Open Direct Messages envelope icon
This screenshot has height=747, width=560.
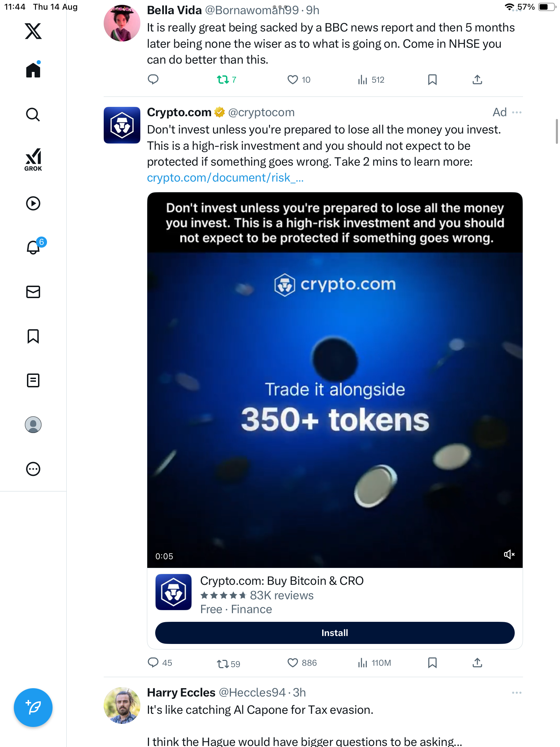33,292
